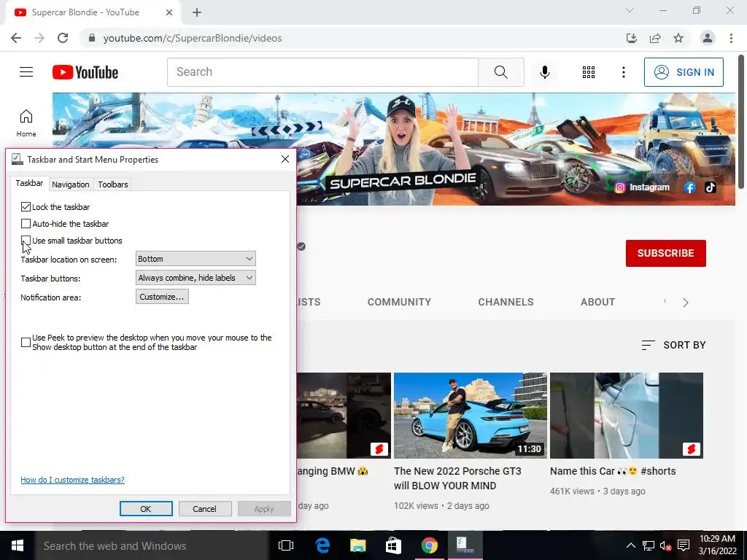This screenshot has height=560, width=747.
Task: Open the SORT BY menu
Action: point(673,345)
